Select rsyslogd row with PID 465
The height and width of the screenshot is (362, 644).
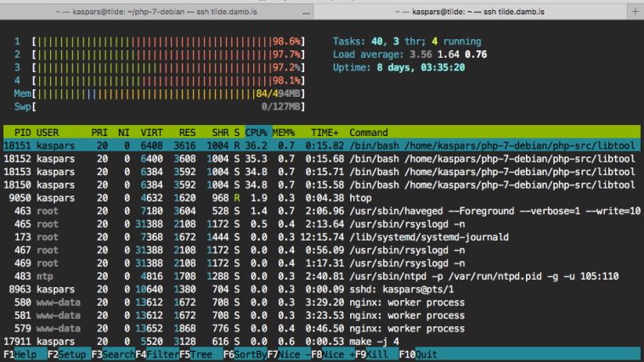(322, 224)
